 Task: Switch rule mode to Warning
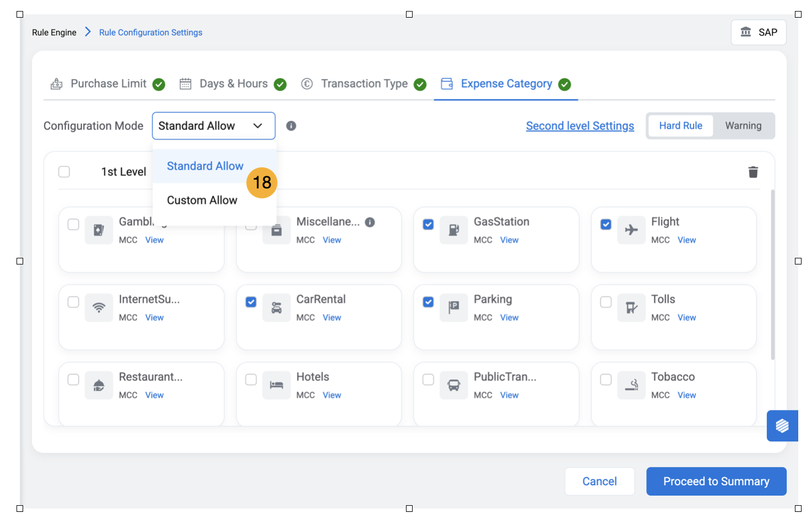pyautogui.click(x=743, y=126)
